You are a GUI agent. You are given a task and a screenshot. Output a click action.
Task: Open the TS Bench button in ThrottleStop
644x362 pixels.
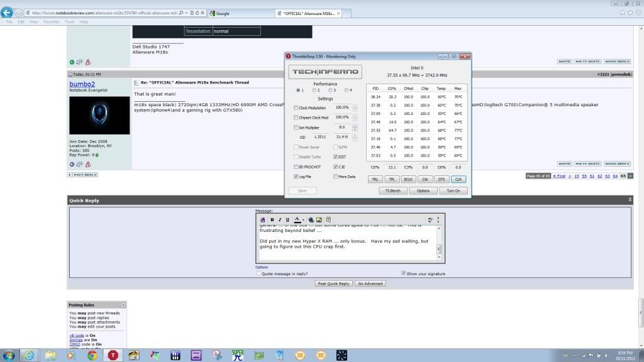pos(392,190)
